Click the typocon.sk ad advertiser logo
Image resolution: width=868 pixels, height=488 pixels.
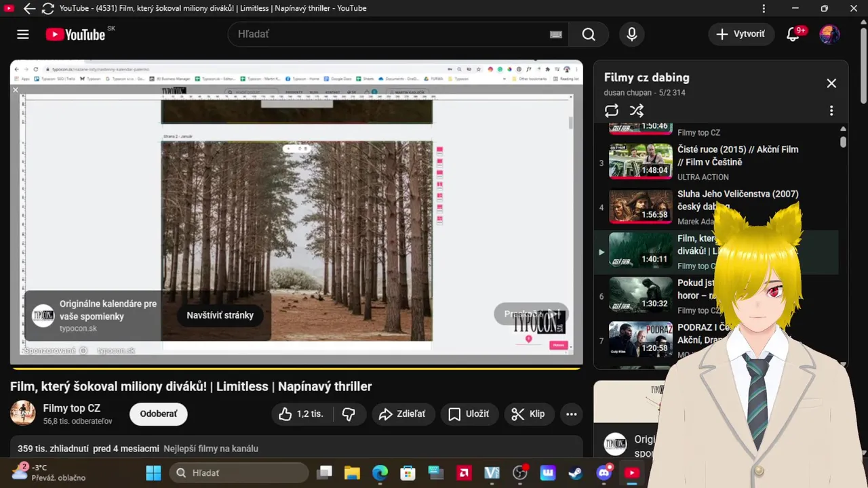coord(43,316)
